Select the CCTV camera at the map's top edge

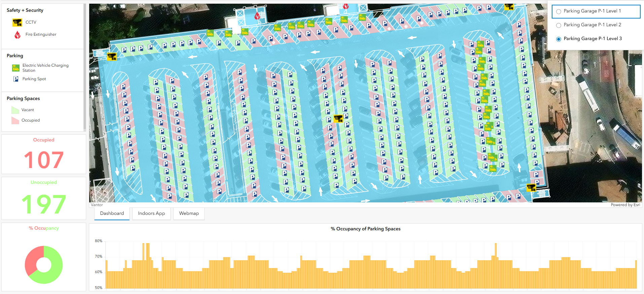509,6
